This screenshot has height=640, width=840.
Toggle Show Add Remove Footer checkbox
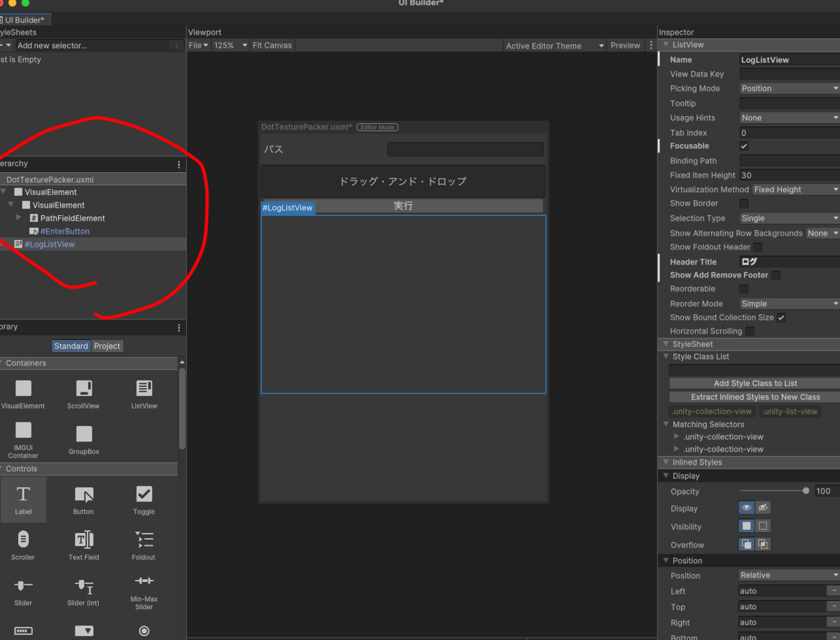776,275
